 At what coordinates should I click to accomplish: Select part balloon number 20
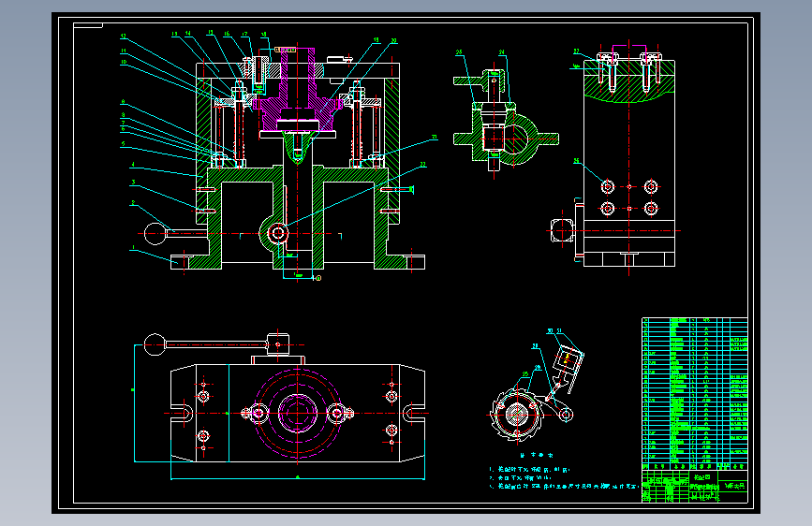(x=393, y=40)
